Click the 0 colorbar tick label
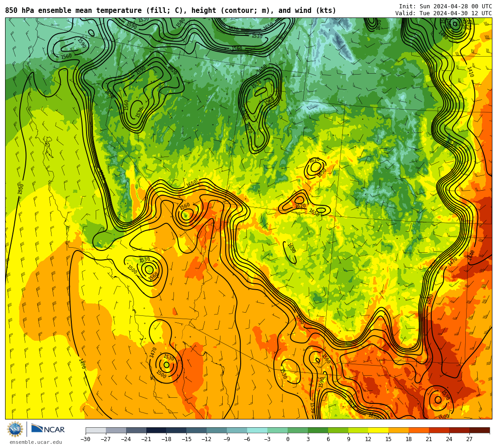 [288, 439]
